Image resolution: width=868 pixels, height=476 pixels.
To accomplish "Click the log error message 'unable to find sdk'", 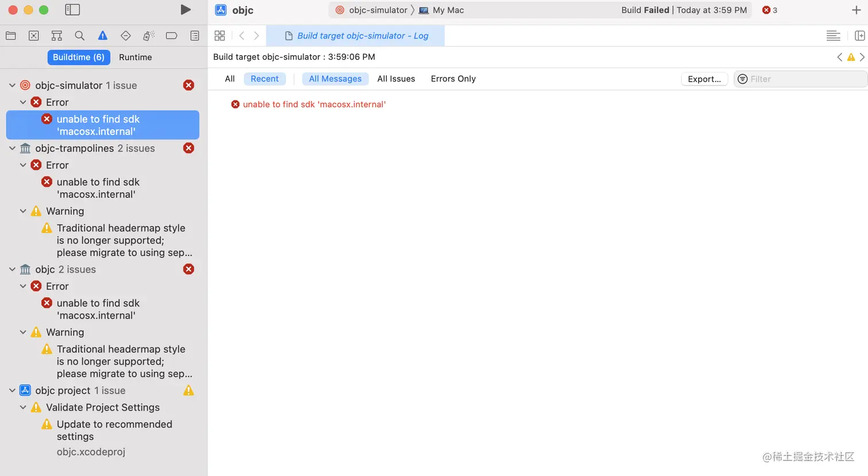I will (314, 105).
